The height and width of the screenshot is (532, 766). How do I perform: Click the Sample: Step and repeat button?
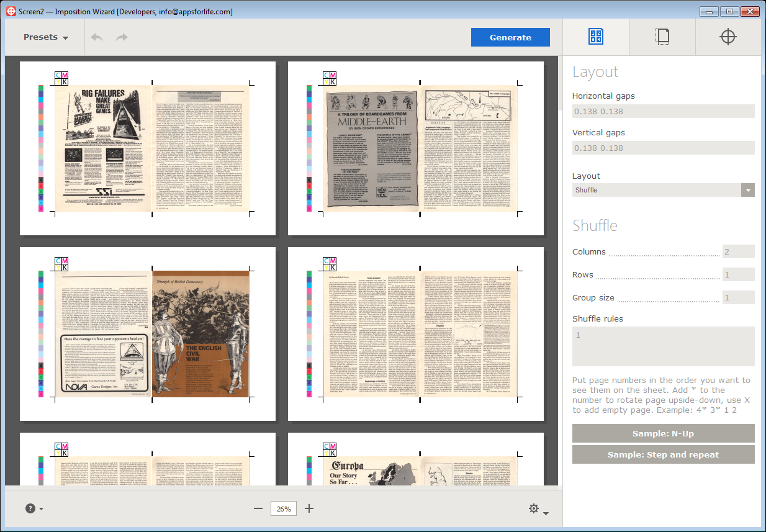coord(663,454)
